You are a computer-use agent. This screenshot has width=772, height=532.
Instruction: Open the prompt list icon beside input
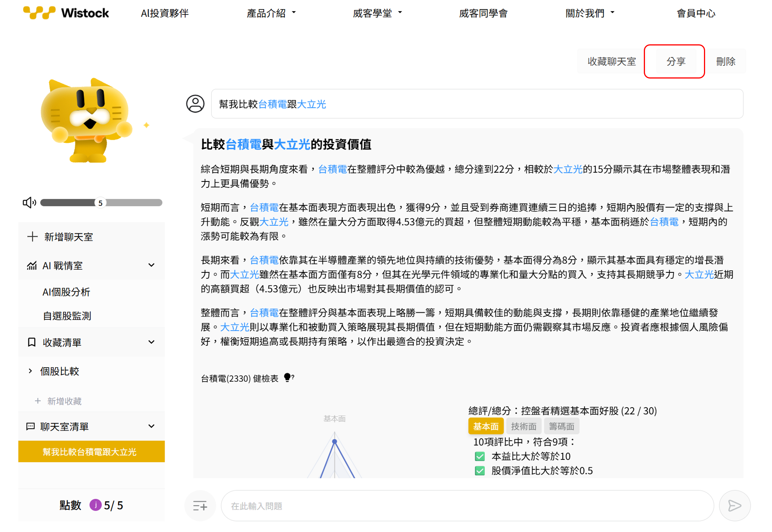(200, 506)
